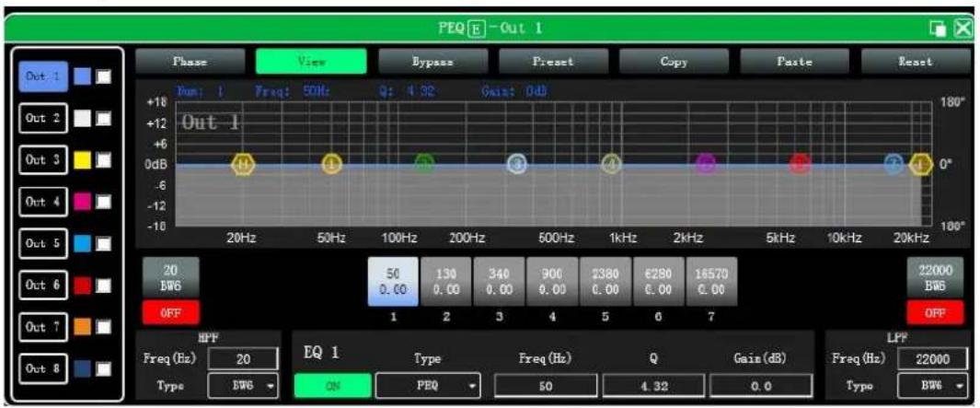Select the Out 7 channel

click(x=43, y=327)
